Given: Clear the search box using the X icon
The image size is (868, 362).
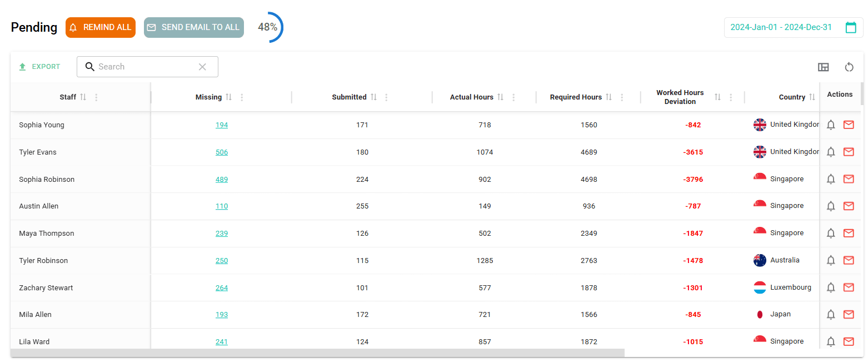Looking at the screenshot, I should point(202,66).
